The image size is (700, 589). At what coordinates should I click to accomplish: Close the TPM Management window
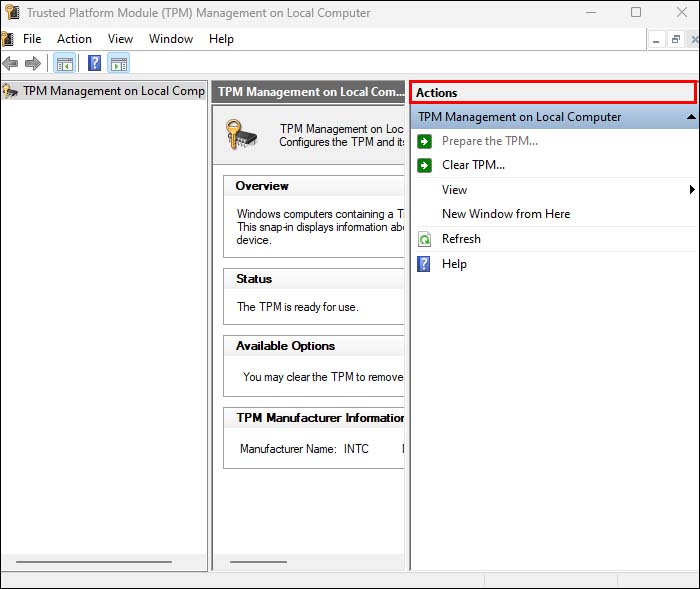click(682, 12)
